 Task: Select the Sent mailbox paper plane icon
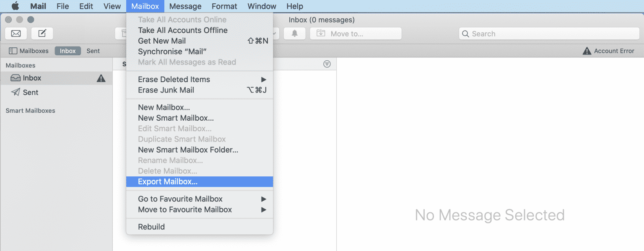[x=15, y=92]
